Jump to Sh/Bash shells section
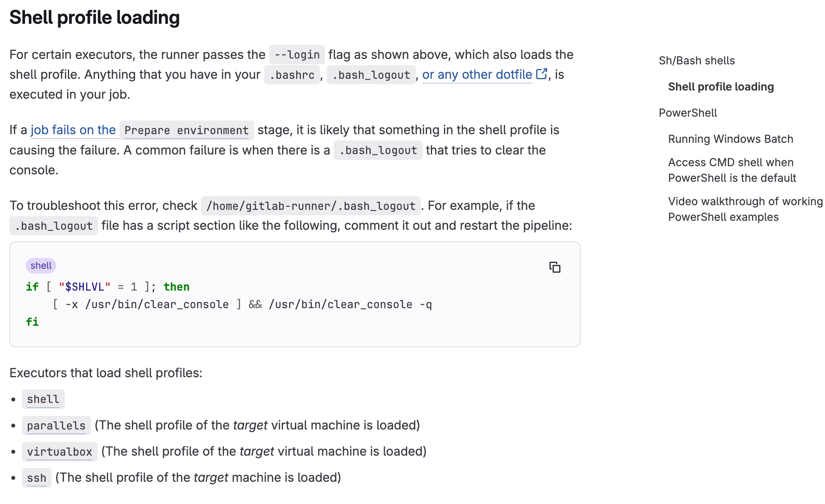The image size is (825, 504). pos(697,60)
